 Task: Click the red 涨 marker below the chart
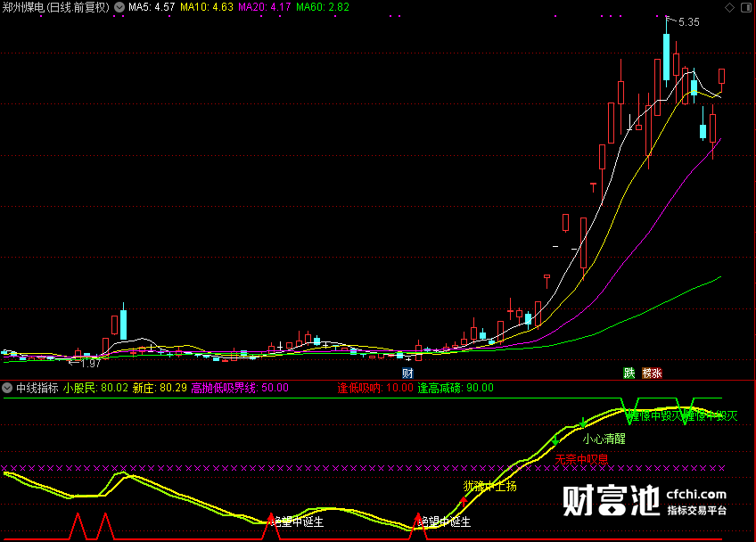[x=657, y=373]
